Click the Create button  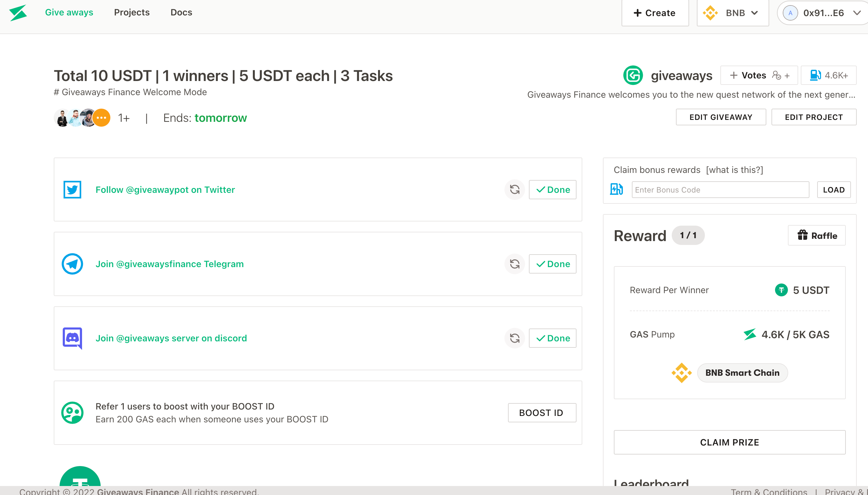[655, 13]
